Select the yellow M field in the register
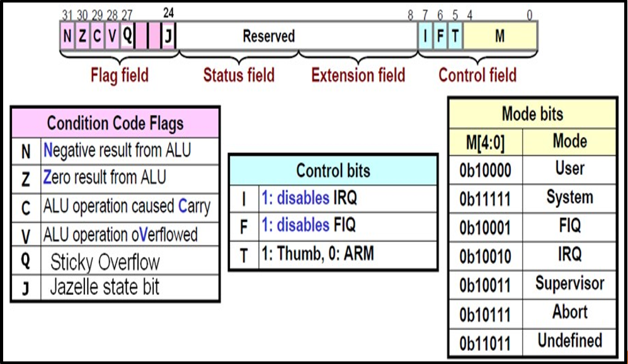Image resolution: width=628 pixels, height=364 pixels. click(500, 37)
